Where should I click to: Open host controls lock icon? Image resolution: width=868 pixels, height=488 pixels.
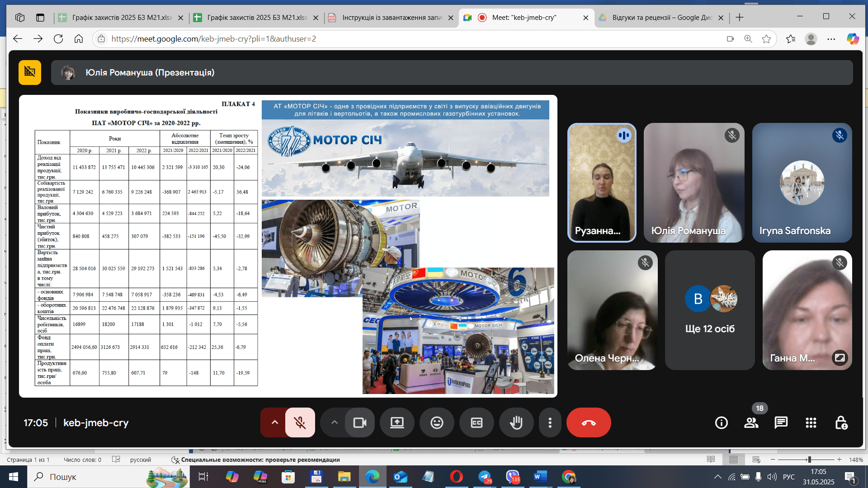[841, 422]
